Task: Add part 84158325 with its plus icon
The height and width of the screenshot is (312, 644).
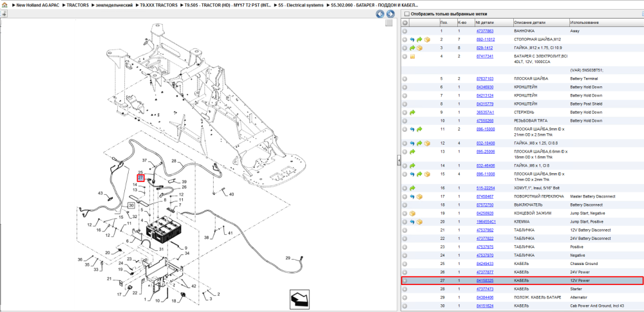Action: click(404, 280)
